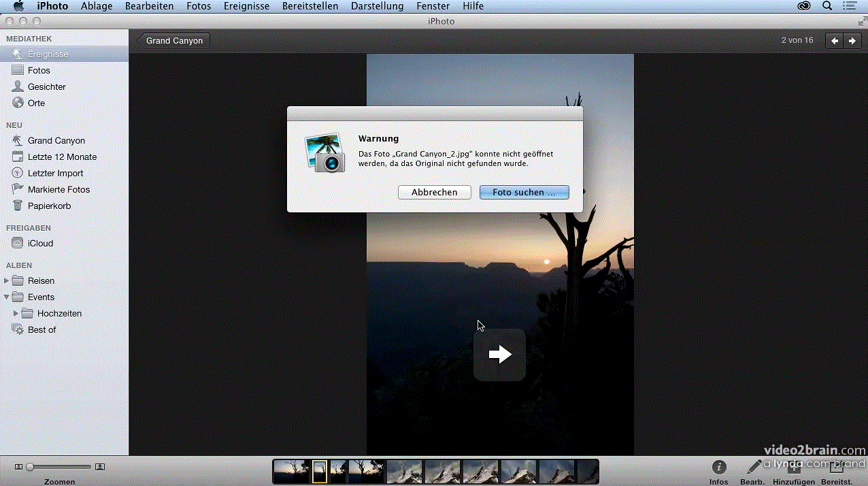Click the iCloud sidebar icon
The height and width of the screenshot is (486, 868).
[17, 243]
